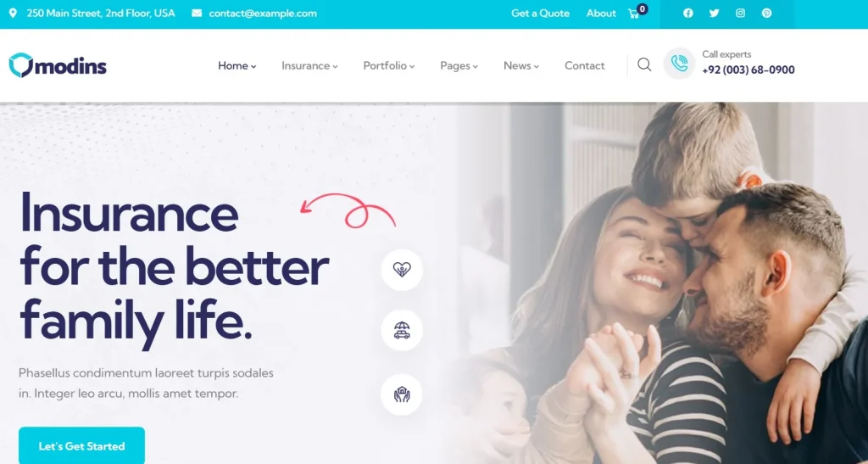This screenshot has width=868, height=464.
Task: Select the home in hands insurance icon
Action: coord(402,394)
